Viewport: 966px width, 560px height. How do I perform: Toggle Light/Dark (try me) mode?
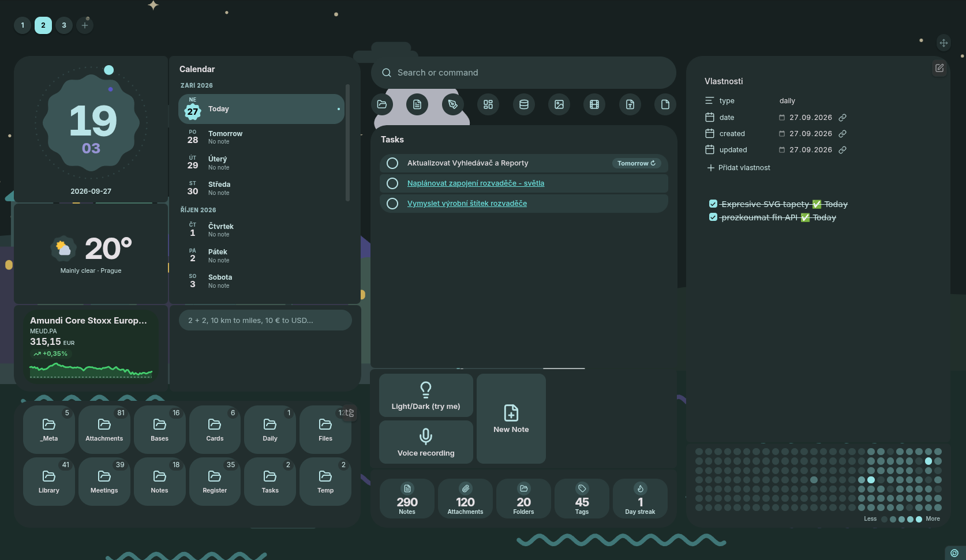point(426,396)
